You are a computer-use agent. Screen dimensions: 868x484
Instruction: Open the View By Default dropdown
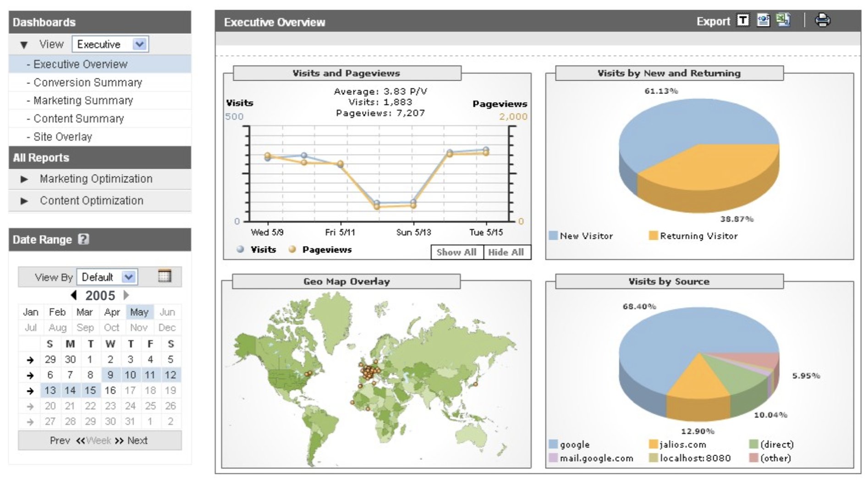pos(107,277)
